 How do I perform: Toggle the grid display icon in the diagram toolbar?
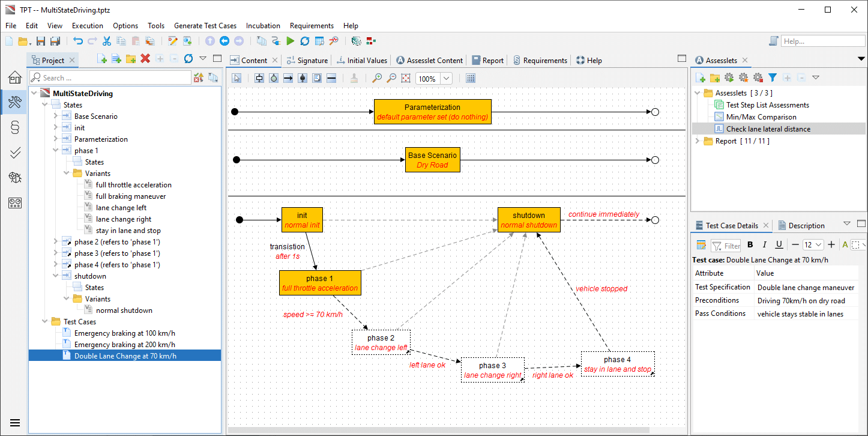pyautogui.click(x=471, y=78)
